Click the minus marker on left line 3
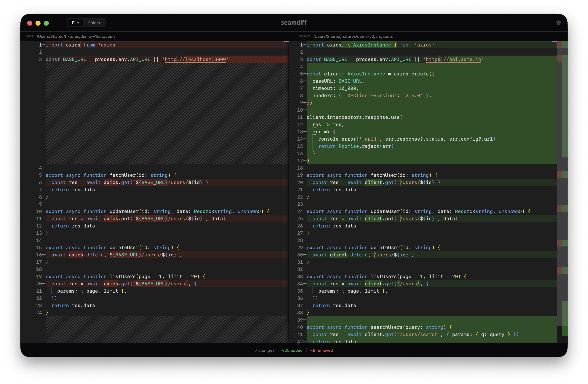The image size is (588, 384). 44,59
